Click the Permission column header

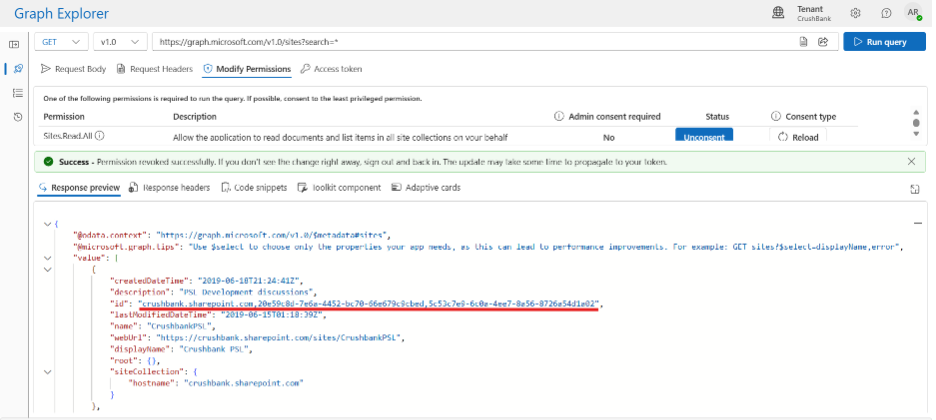click(64, 117)
